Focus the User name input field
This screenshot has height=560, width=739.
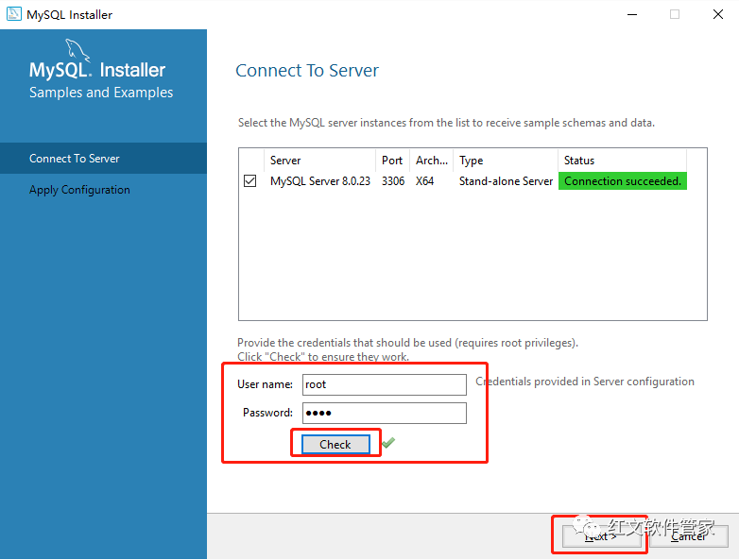(x=385, y=384)
